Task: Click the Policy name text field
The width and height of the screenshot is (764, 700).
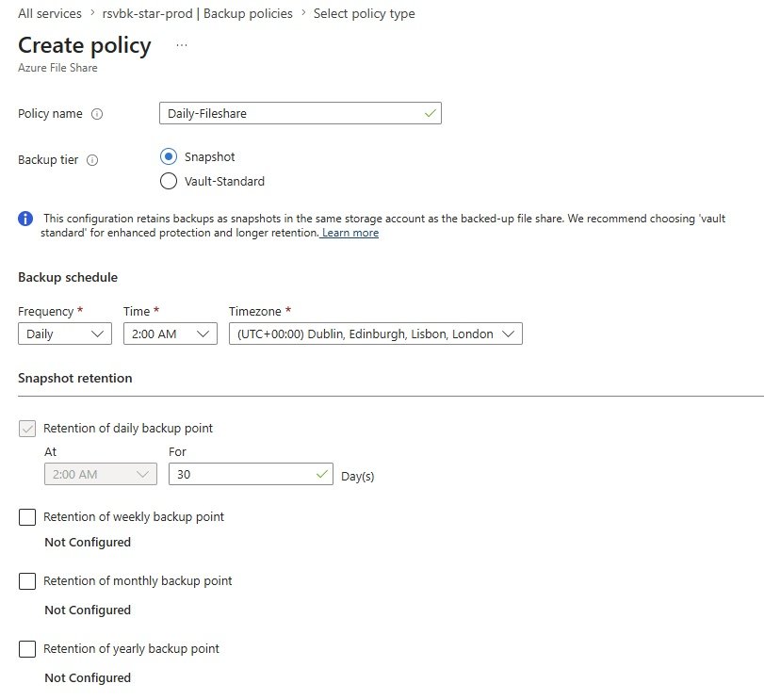Action: [301, 113]
